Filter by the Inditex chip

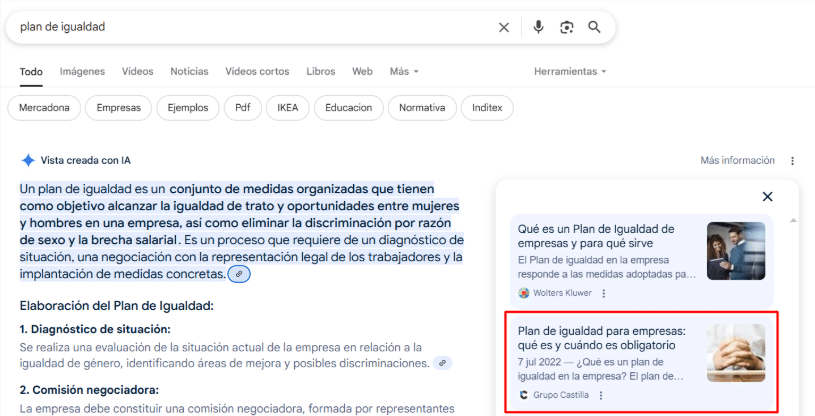pyautogui.click(x=487, y=108)
